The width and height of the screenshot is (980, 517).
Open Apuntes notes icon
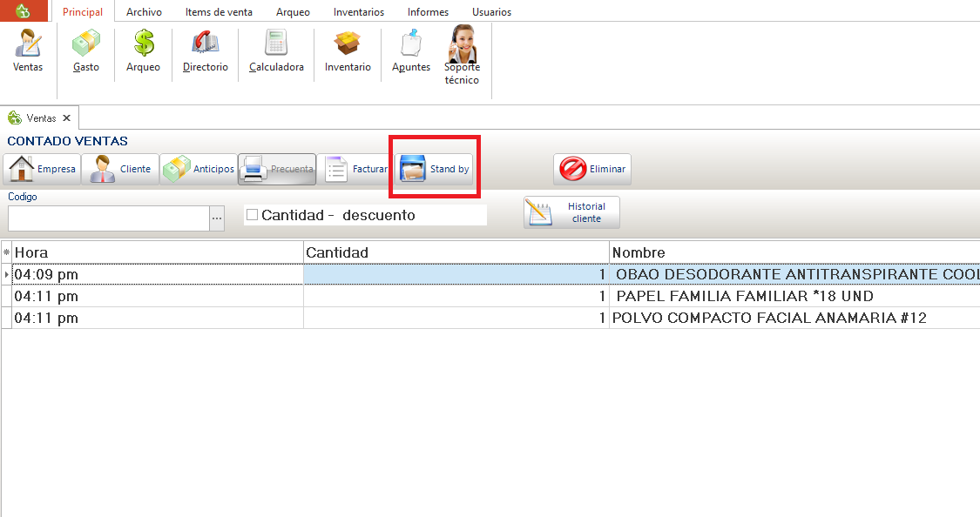click(410, 50)
